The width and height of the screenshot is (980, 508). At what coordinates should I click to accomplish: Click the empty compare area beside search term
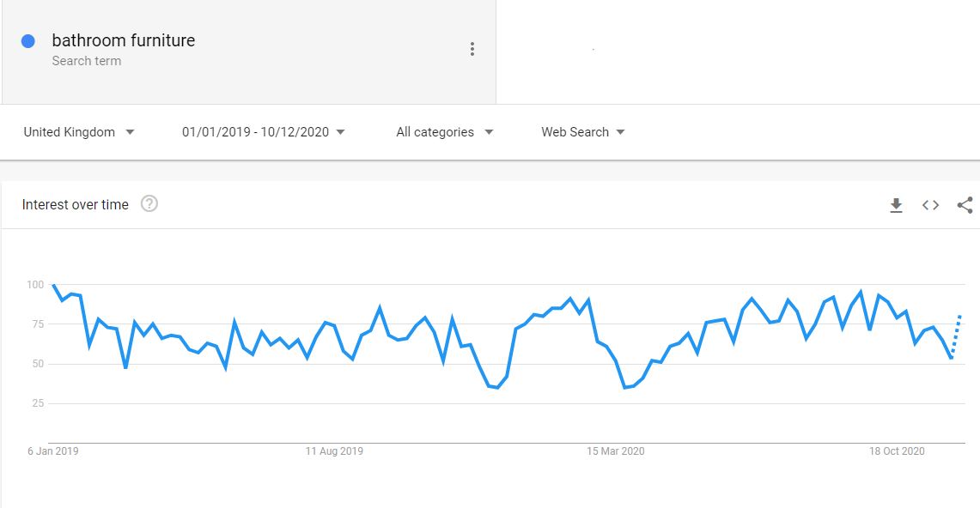click(737, 51)
